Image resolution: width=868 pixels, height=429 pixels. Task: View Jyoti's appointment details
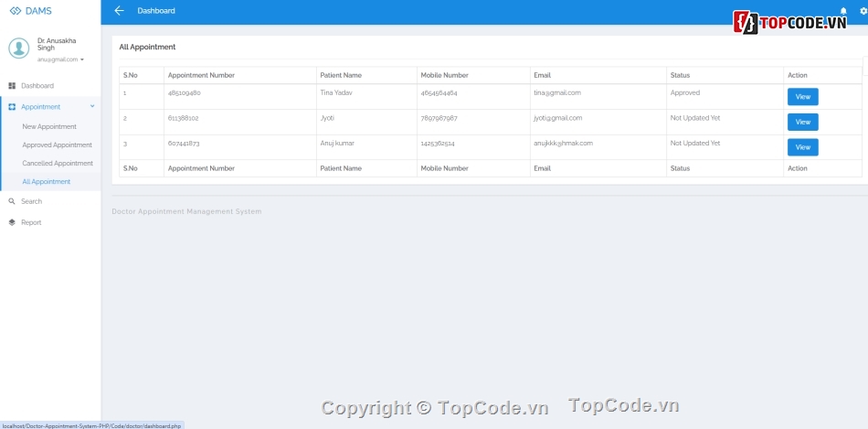(x=802, y=122)
